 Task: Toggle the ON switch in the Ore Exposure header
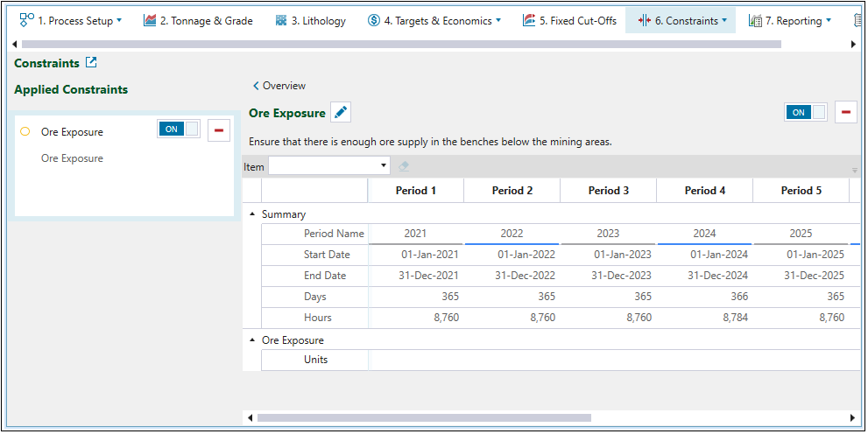tap(806, 112)
